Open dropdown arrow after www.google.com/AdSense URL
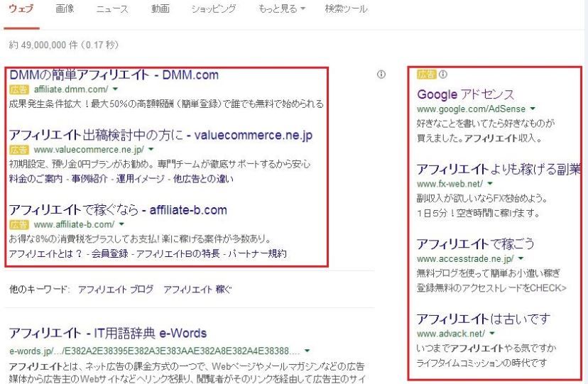The image size is (588, 384). [533, 109]
